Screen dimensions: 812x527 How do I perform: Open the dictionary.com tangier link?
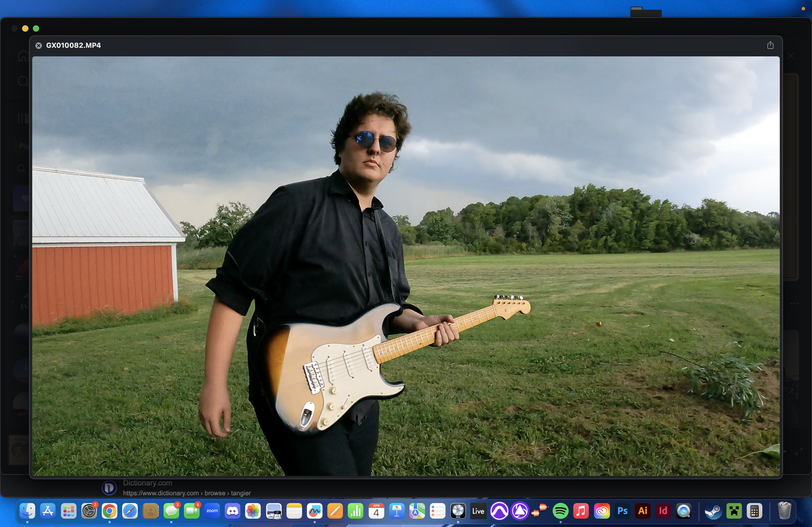186,493
